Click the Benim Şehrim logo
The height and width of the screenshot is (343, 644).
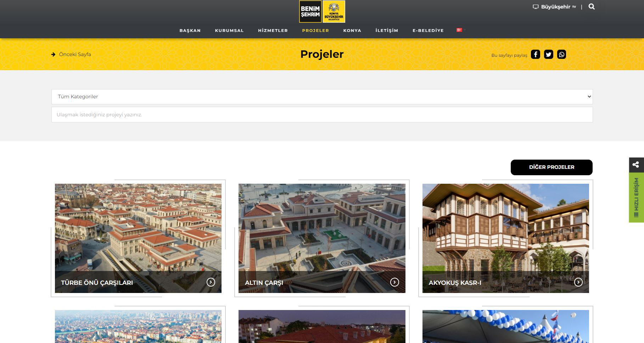[x=310, y=12]
